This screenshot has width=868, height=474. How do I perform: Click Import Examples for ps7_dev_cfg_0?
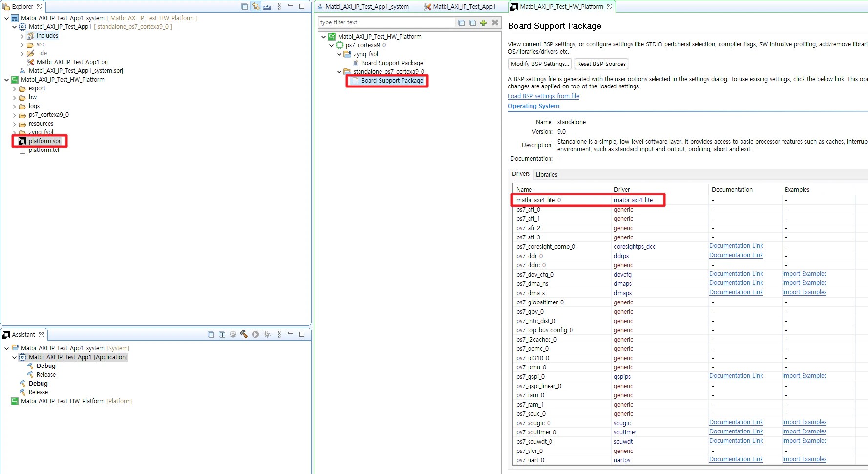[804, 274]
